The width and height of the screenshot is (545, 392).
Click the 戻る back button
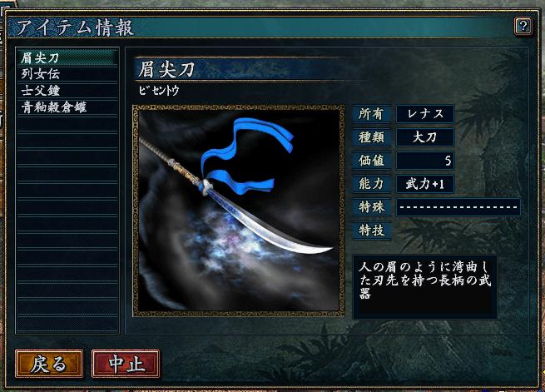click(x=49, y=364)
